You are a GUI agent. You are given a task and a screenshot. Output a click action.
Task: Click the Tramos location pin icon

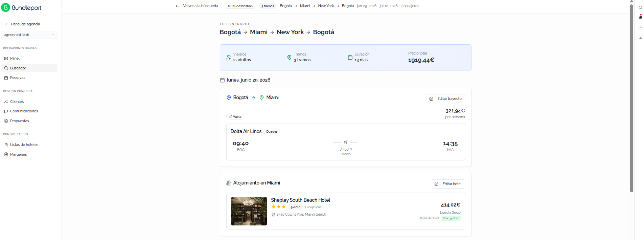[x=289, y=58]
